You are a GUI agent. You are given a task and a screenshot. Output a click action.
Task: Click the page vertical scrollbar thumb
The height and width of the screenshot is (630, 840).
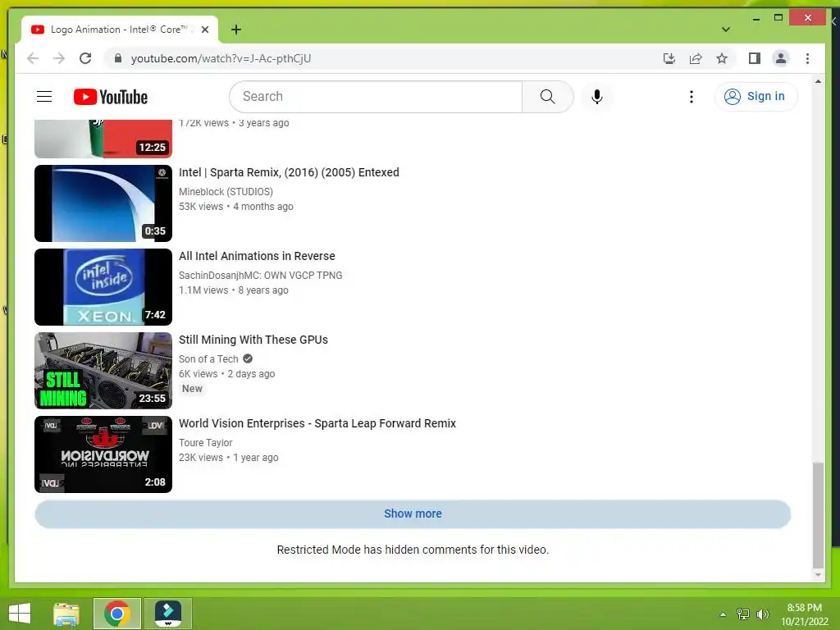click(818, 515)
